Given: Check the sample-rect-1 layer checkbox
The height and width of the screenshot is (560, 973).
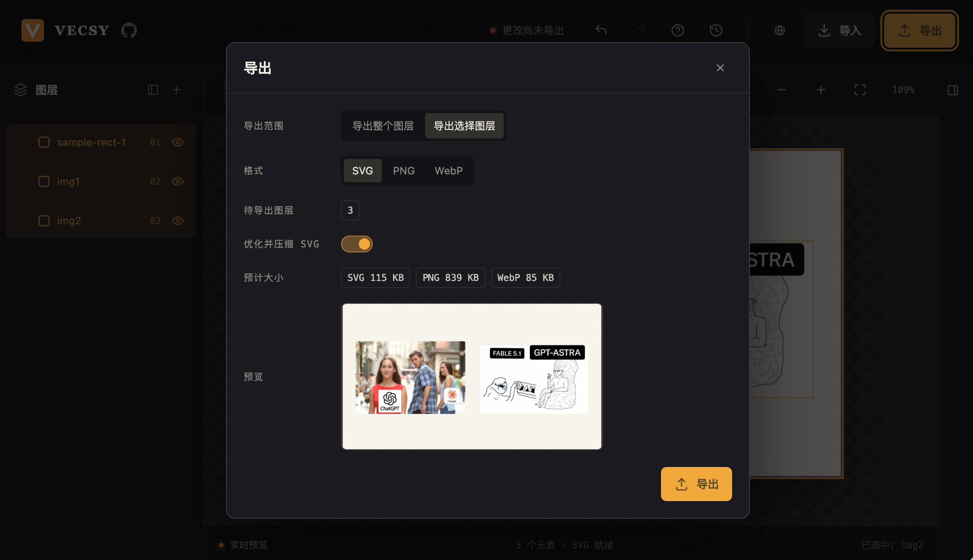Looking at the screenshot, I should 44,142.
